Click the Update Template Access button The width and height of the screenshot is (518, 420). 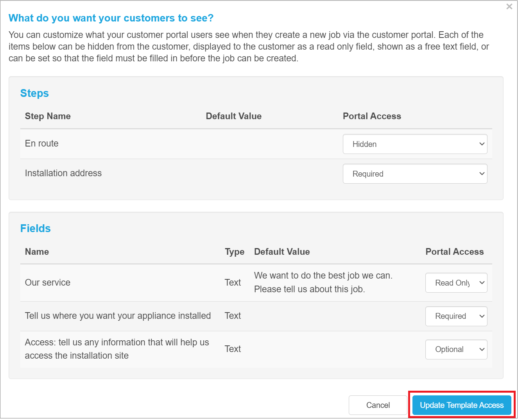(462, 405)
